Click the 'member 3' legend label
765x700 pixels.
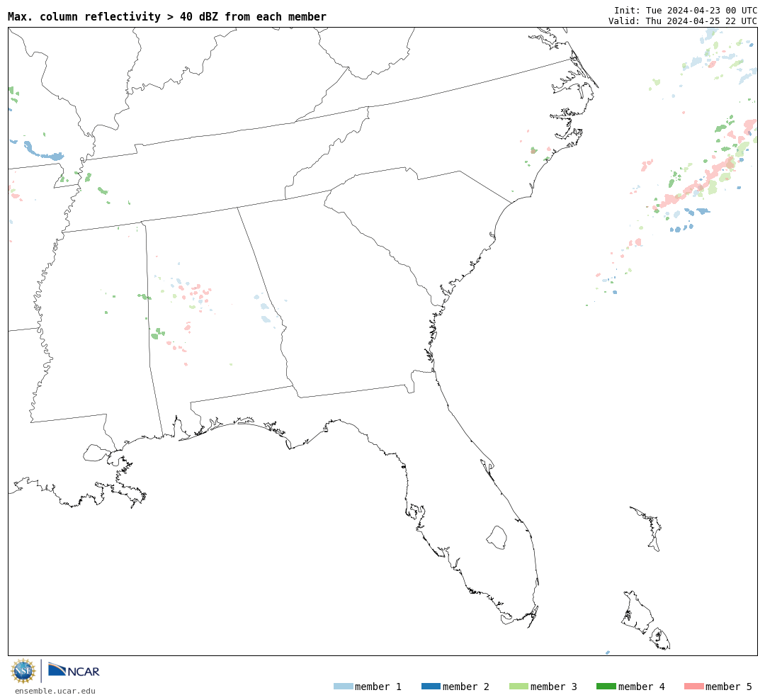[554, 687]
